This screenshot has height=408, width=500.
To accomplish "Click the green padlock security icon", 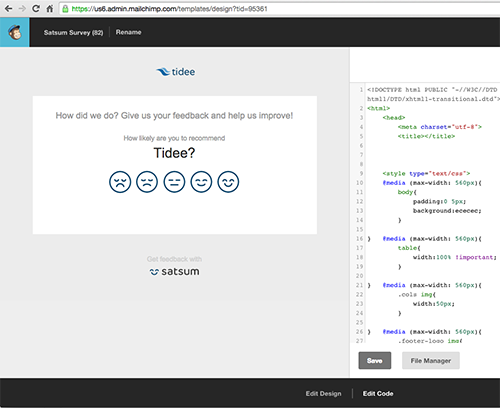I will [x=65, y=9].
